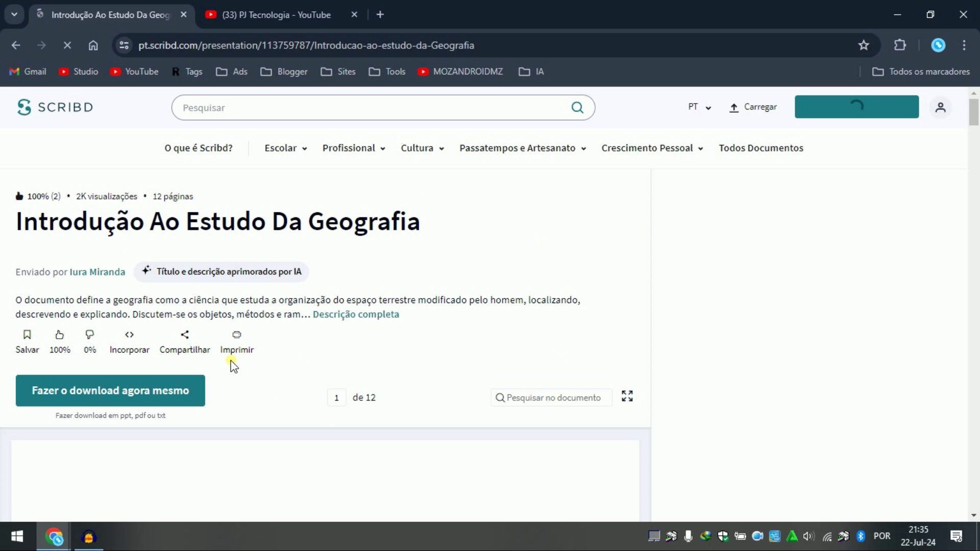Open the Descrição completa link
Screen dimensions: 980x551
[x=356, y=314]
